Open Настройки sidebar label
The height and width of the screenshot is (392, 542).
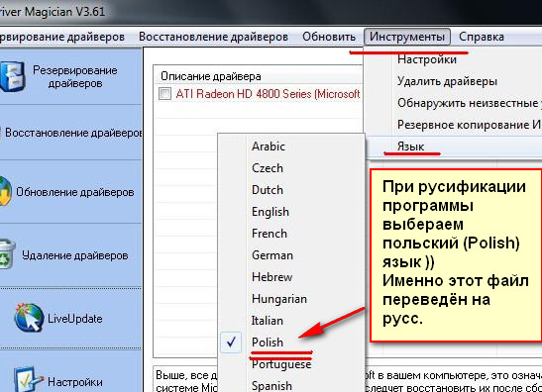75,382
